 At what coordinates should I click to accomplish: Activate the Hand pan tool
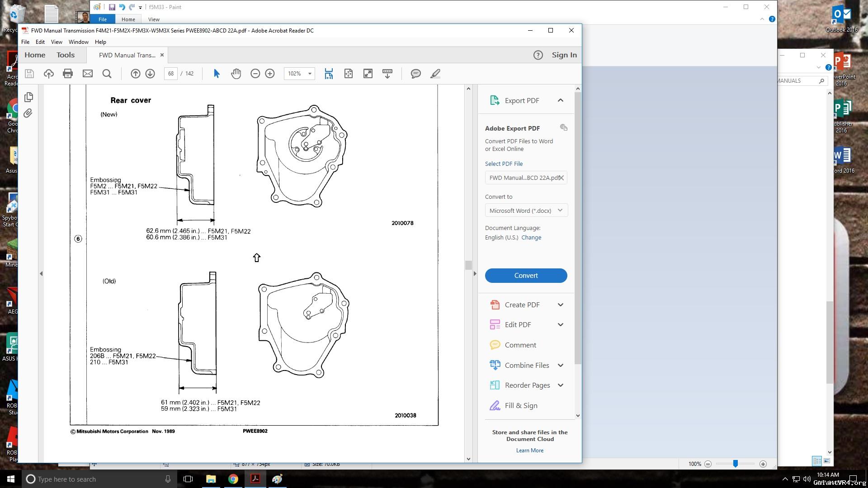(x=236, y=74)
